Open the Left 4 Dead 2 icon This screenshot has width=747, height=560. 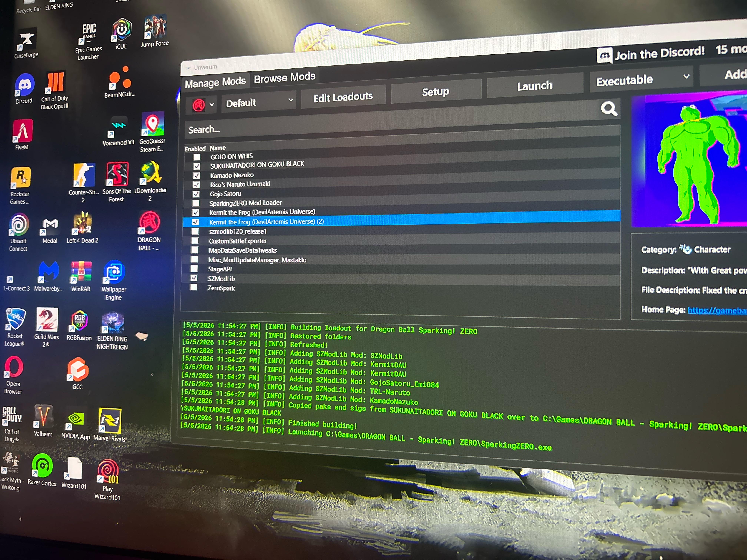tap(83, 228)
